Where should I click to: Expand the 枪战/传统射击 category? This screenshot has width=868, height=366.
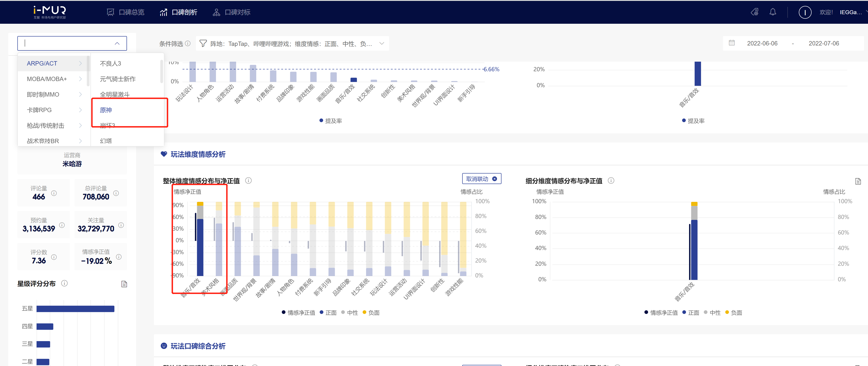pyautogui.click(x=54, y=125)
